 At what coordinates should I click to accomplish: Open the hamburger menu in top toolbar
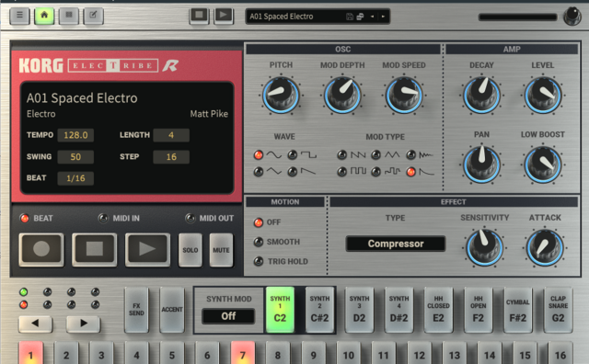(19, 16)
